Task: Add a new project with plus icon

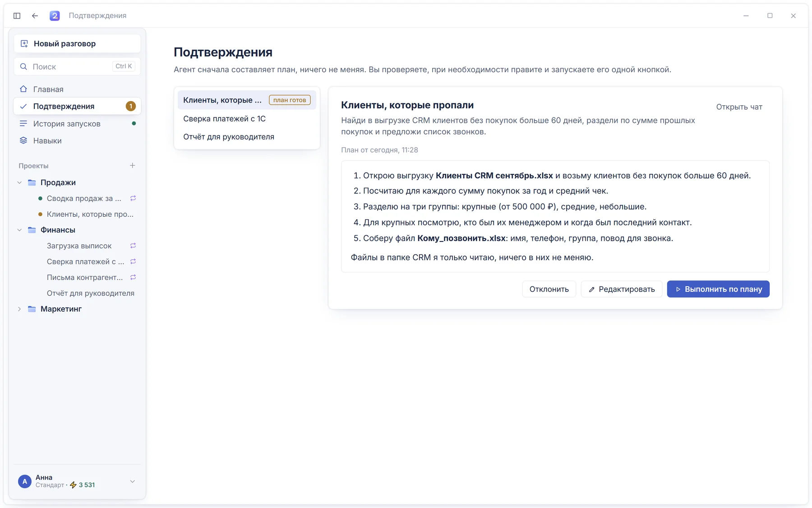Action: point(133,166)
